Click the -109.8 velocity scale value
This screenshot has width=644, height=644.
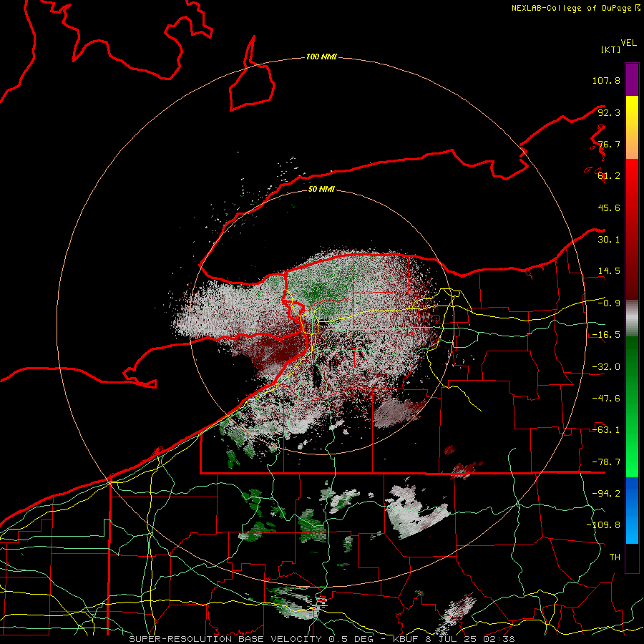603,525
